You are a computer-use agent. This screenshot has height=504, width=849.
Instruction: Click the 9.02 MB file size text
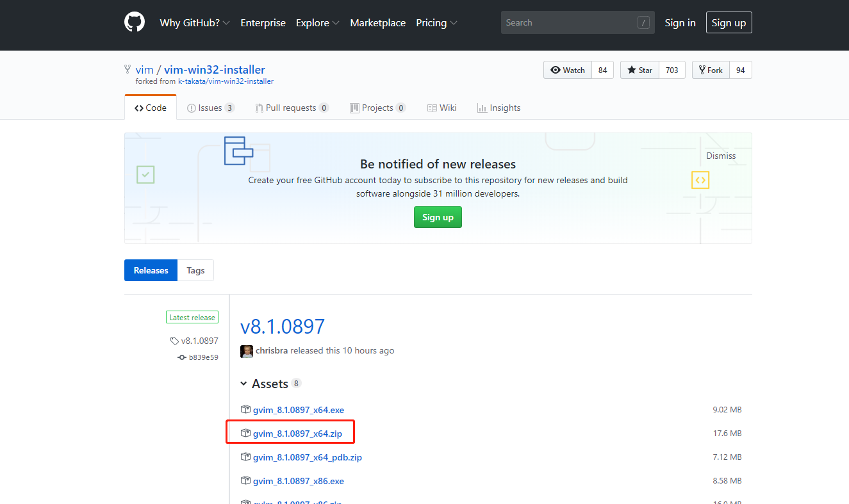[x=727, y=410]
